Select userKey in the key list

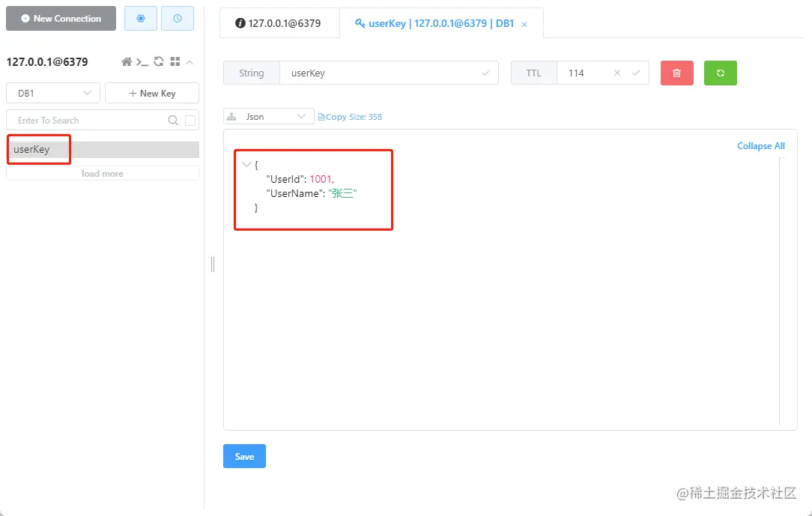click(x=103, y=150)
